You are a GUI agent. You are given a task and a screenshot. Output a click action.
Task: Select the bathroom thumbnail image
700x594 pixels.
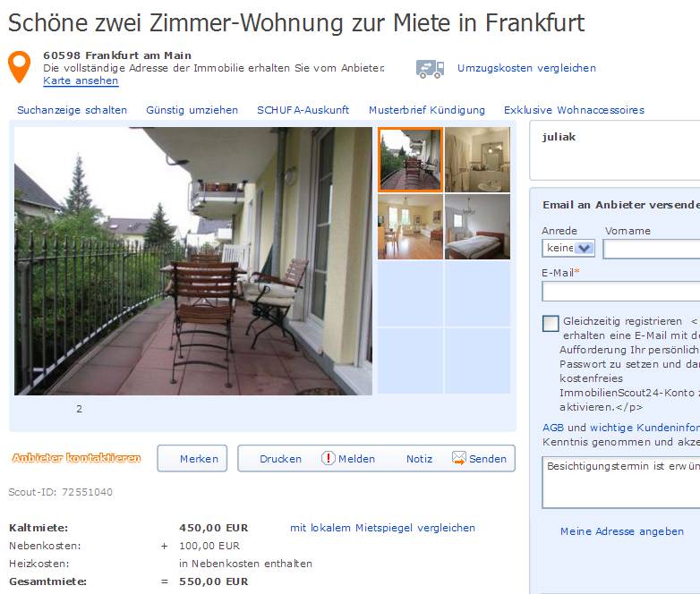pyautogui.click(x=477, y=159)
